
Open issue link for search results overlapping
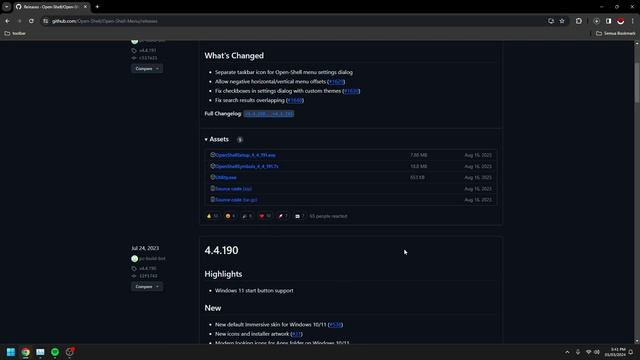tap(295, 100)
